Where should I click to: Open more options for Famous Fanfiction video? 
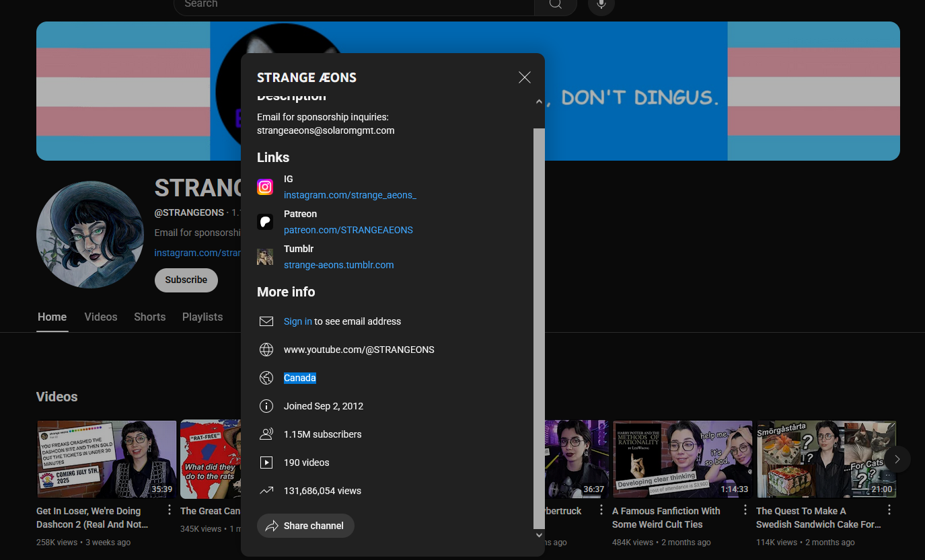[745, 510]
